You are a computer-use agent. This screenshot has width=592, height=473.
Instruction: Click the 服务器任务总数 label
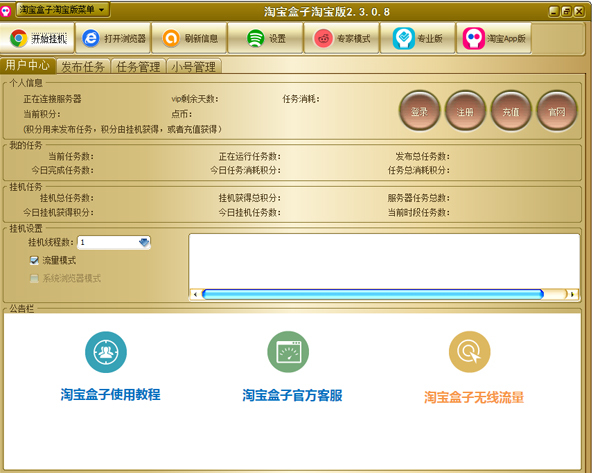coord(418,198)
